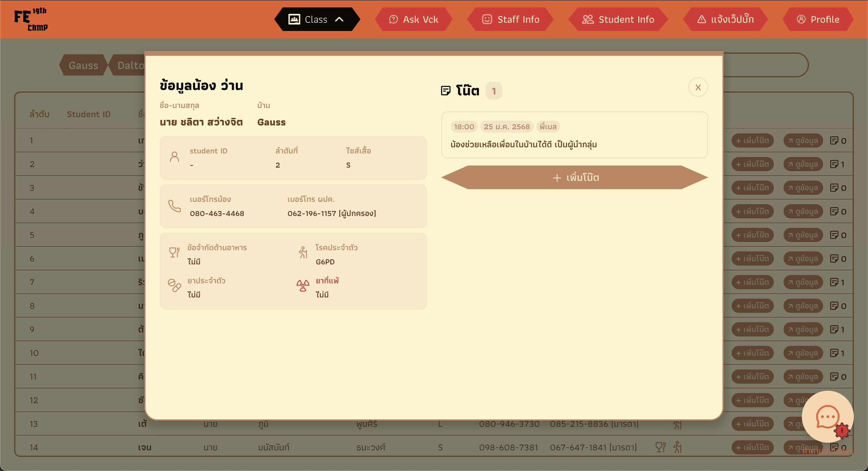Click เพิ่มโน๊ต in table row 3
This screenshot has height=471, width=868.
pyautogui.click(x=753, y=188)
